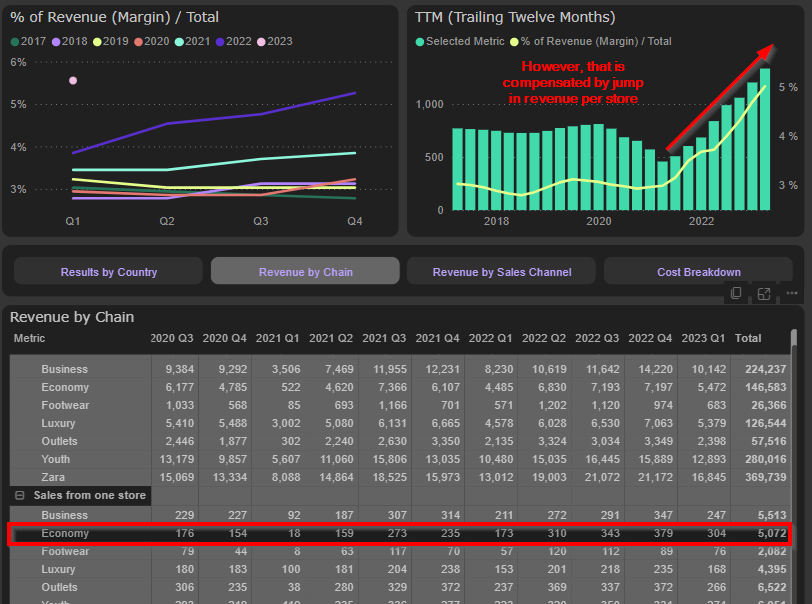Toggle the 2017 legend marker
The height and width of the screenshot is (604, 812).
[15, 41]
